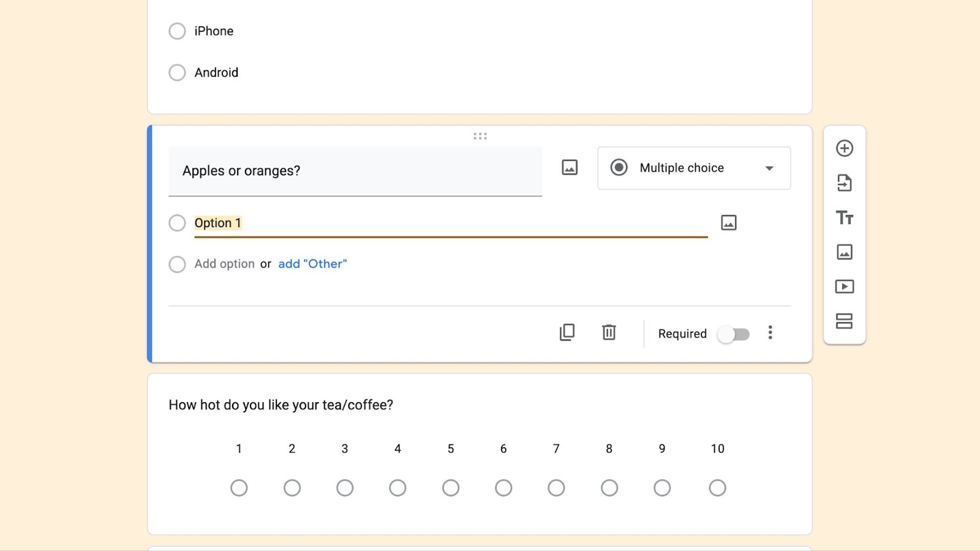Select the iPhone radio option
The image size is (980, 551).
177,31
